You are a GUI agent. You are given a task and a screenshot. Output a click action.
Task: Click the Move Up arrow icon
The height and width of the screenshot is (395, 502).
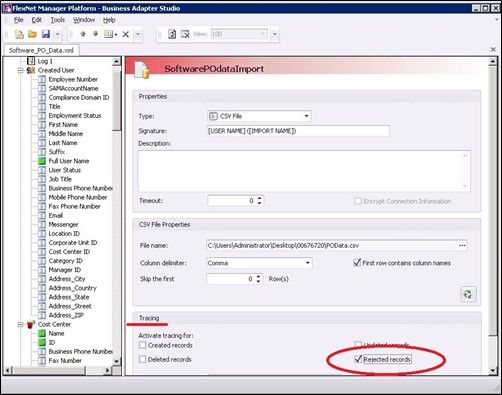click(83, 34)
